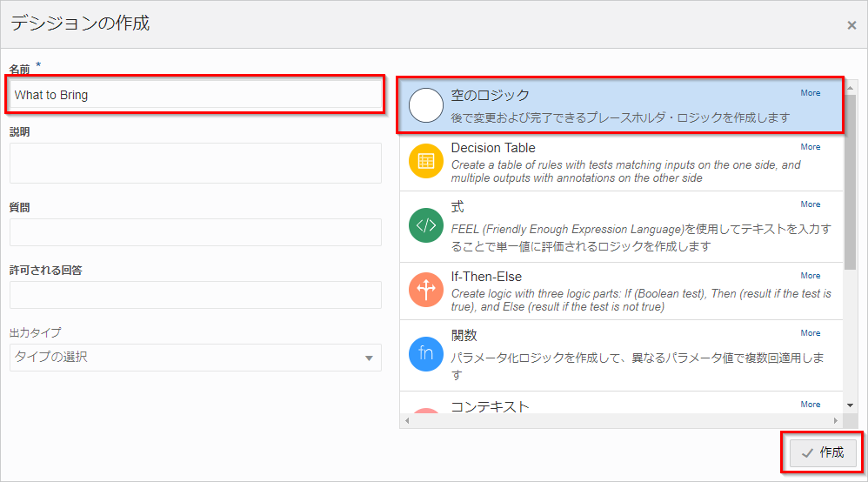Open the 出力タイプ dropdown
The image size is (868, 482).
[196, 358]
